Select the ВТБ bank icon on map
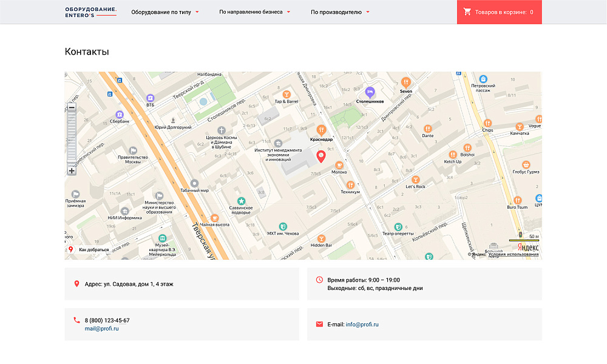 [x=150, y=97]
